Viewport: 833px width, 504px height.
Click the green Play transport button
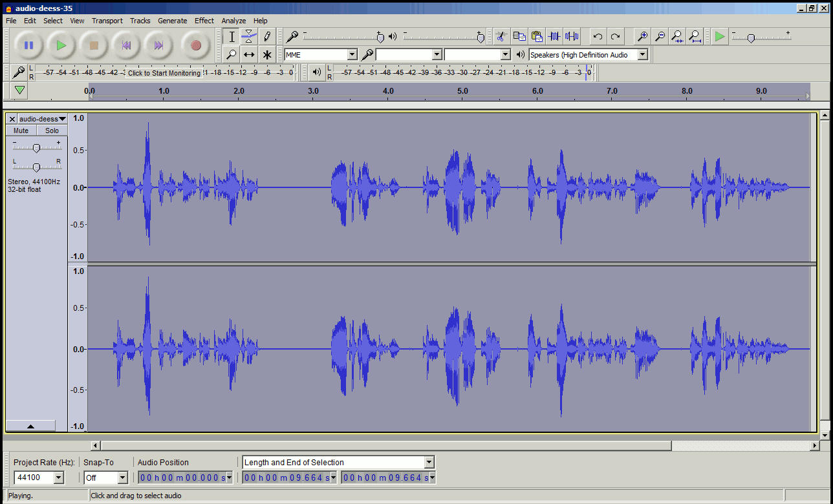click(61, 45)
